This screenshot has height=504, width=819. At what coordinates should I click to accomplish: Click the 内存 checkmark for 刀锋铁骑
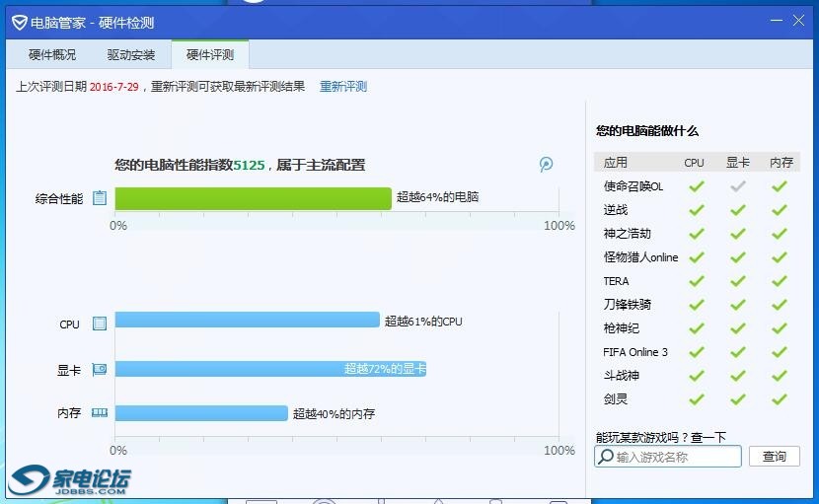[x=779, y=305]
